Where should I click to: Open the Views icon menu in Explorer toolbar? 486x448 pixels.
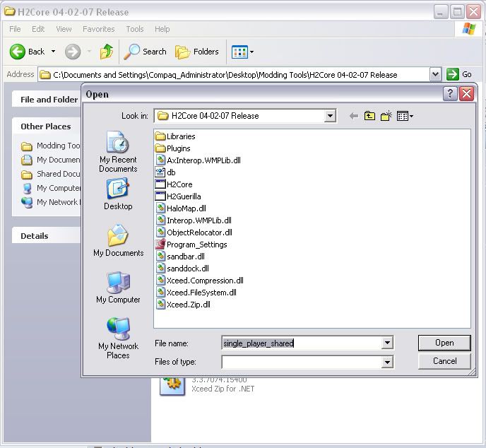[x=239, y=52]
